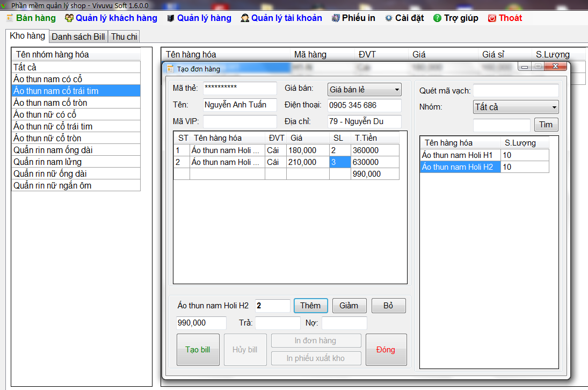
Task: Select Áo thun nữ có cổ group
Action: [76, 114]
